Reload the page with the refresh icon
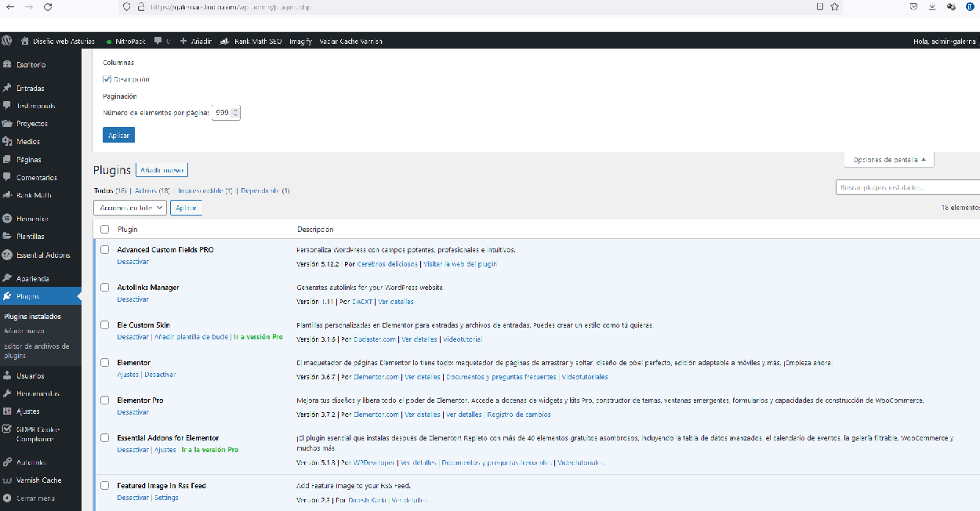 [49, 6]
